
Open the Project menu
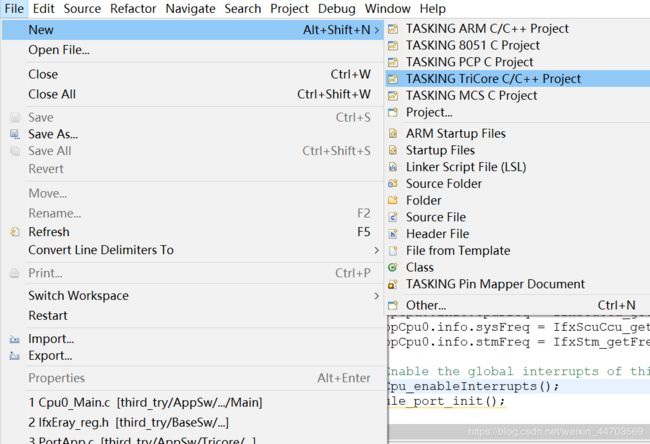[289, 8]
